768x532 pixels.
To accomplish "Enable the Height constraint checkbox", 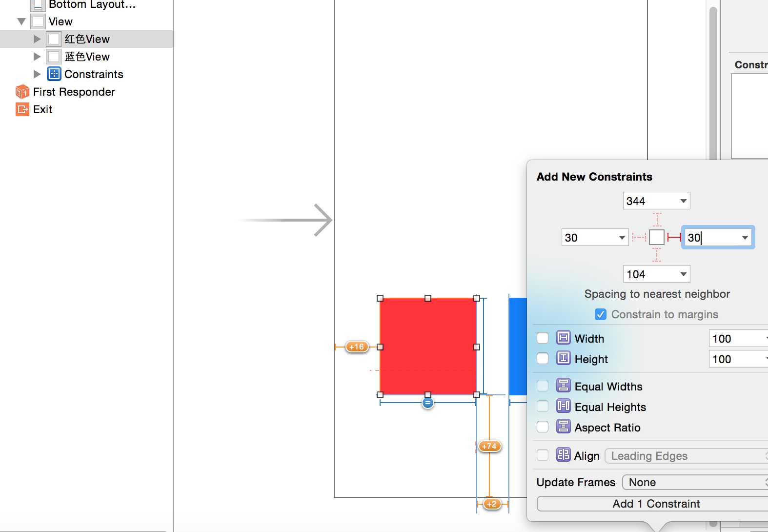I will 543,358.
